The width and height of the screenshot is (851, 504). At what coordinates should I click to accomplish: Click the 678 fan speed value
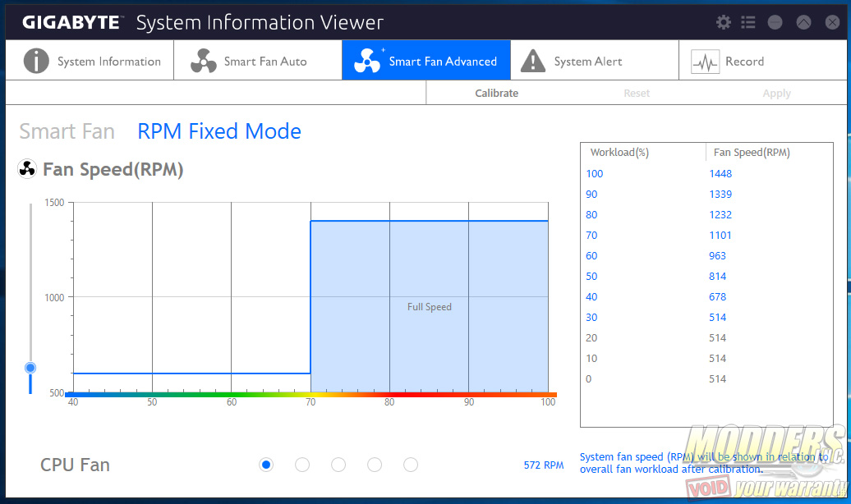[717, 297]
